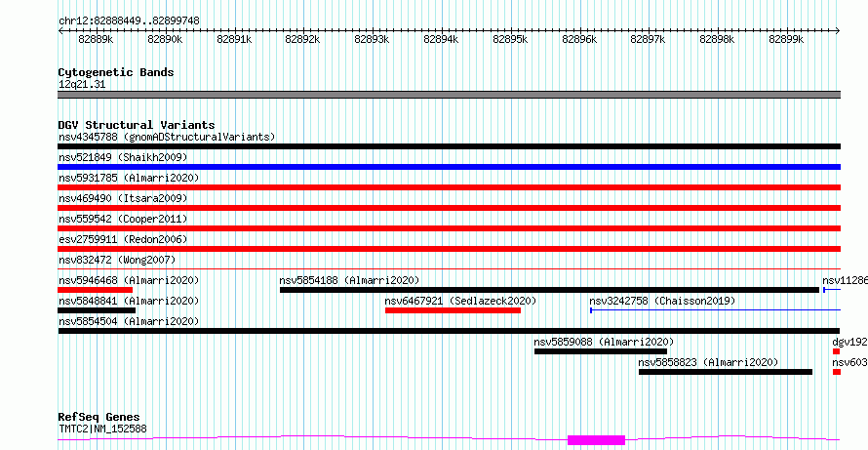The height and width of the screenshot is (450, 868).
Task: Click the dgv192 label at right edge
Action: coord(850,342)
